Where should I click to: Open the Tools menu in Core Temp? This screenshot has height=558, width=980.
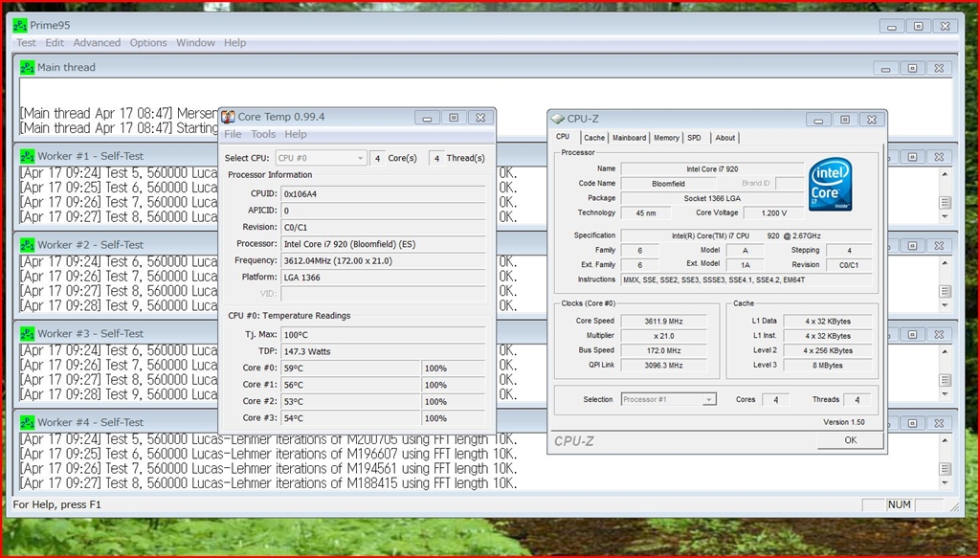coord(263,135)
